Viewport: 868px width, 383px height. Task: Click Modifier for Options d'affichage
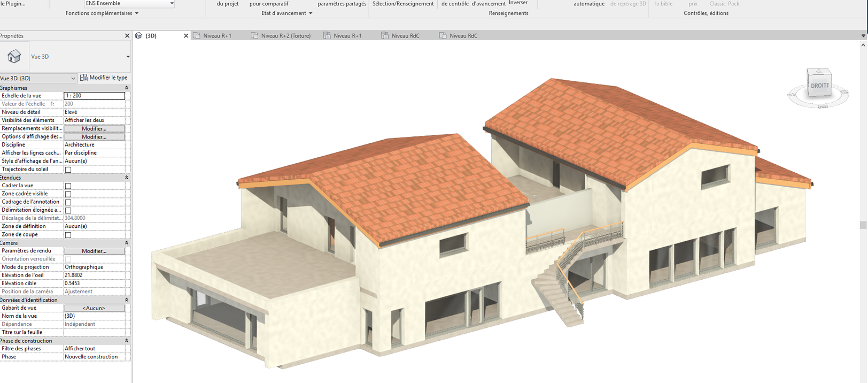[94, 137]
